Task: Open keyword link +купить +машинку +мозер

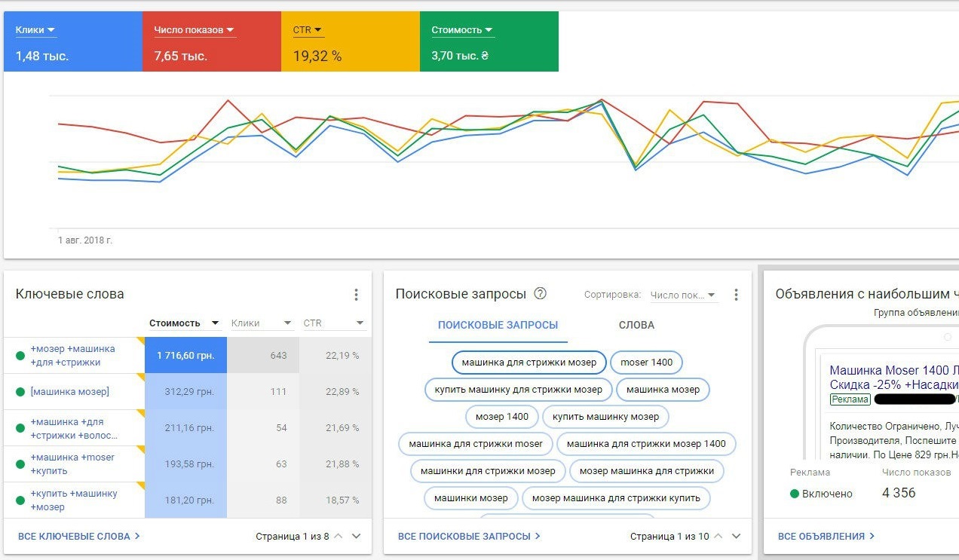Action: click(74, 500)
